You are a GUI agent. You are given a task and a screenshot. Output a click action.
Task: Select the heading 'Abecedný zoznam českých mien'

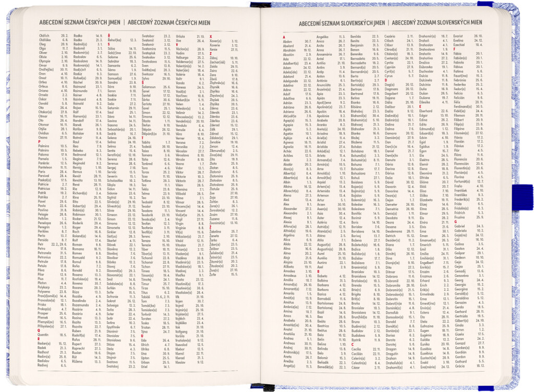pyautogui.click(x=169, y=22)
